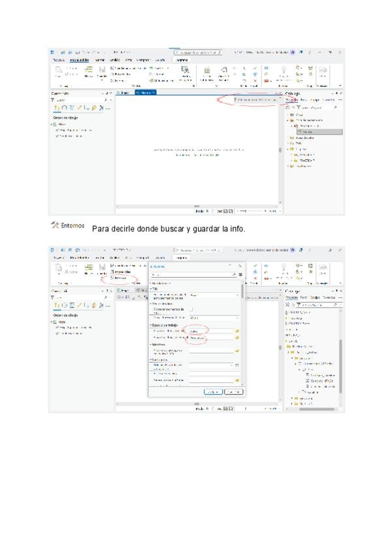
Task: Open Diagrama ribbon tab in upper screenshot
Action: click(x=182, y=60)
